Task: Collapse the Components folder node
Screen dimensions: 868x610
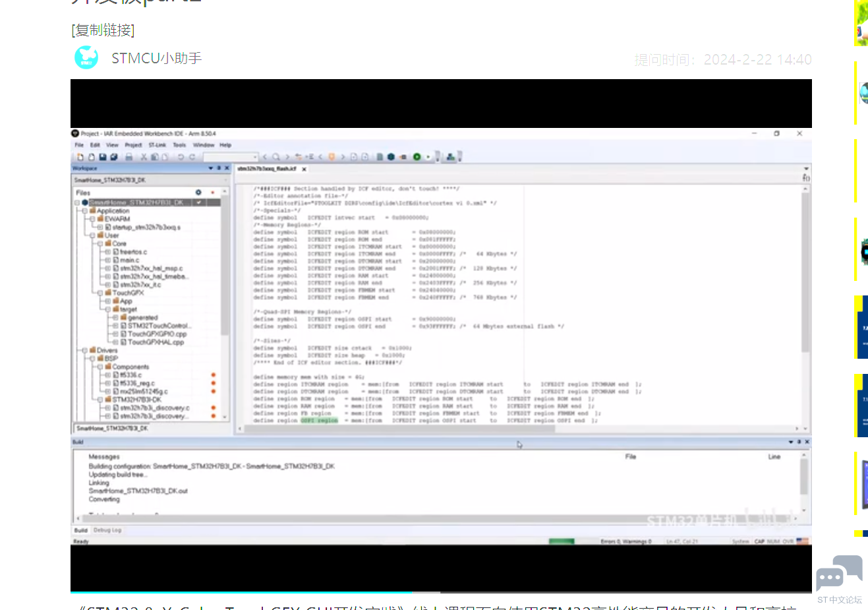Action: tap(100, 367)
